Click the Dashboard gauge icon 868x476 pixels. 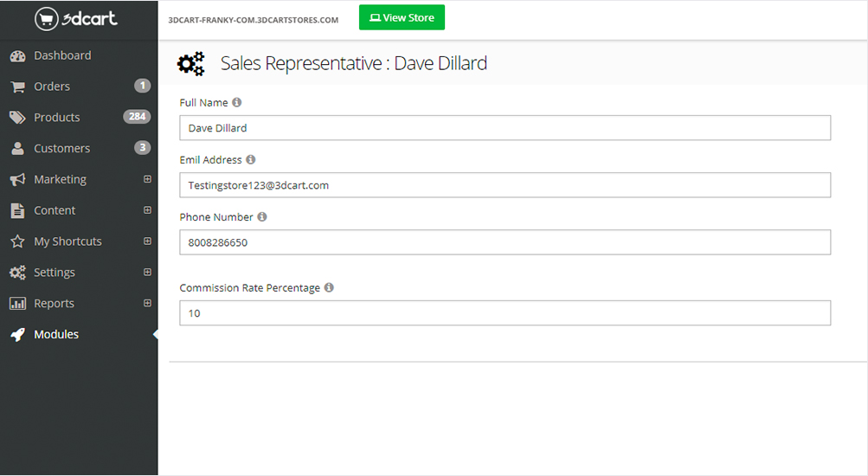[x=17, y=56]
